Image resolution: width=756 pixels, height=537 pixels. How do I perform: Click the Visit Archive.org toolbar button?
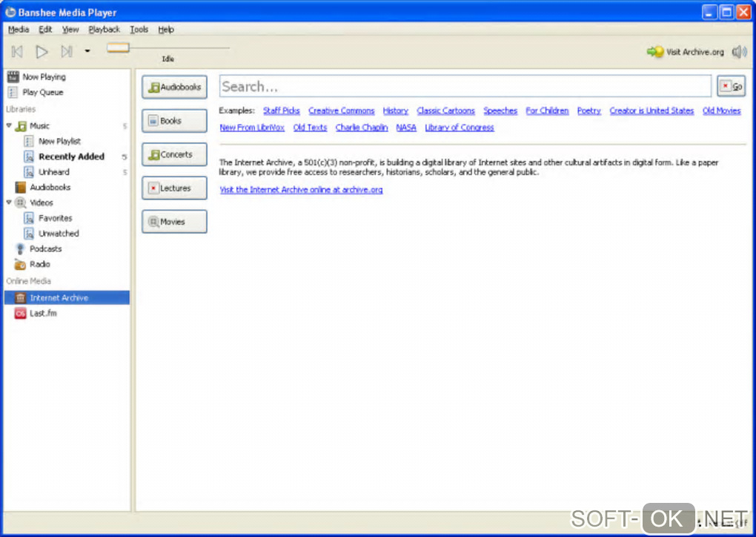coord(685,52)
